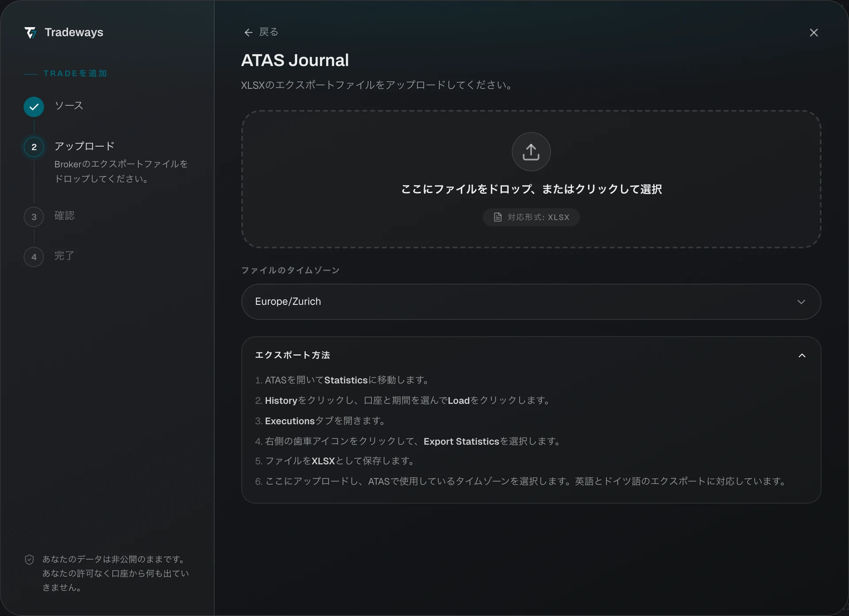Click ここにファイルをドロップ text to select file
This screenshot has width=849, height=616.
[531, 189]
